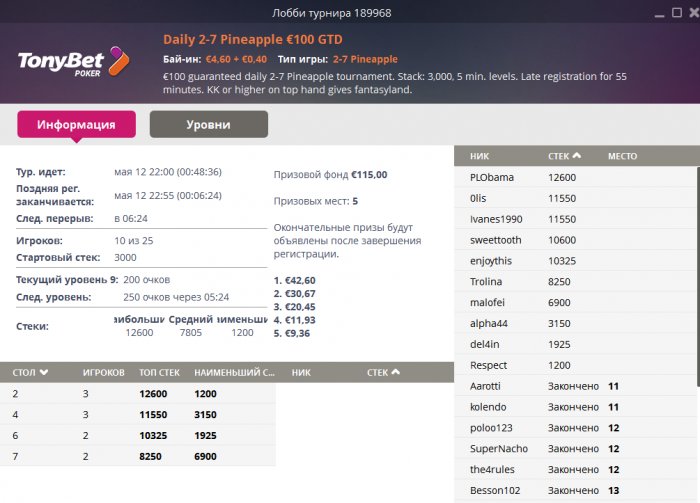Switch to the Уровни tab
The height and width of the screenshot is (503, 700).
pyautogui.click(x=208, y=125)
